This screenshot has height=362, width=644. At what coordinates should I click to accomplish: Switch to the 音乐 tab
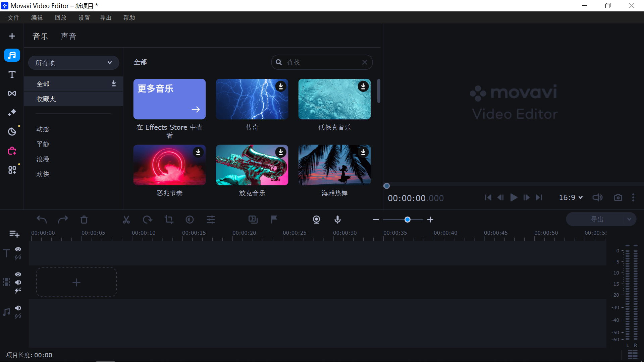point(40,36)
